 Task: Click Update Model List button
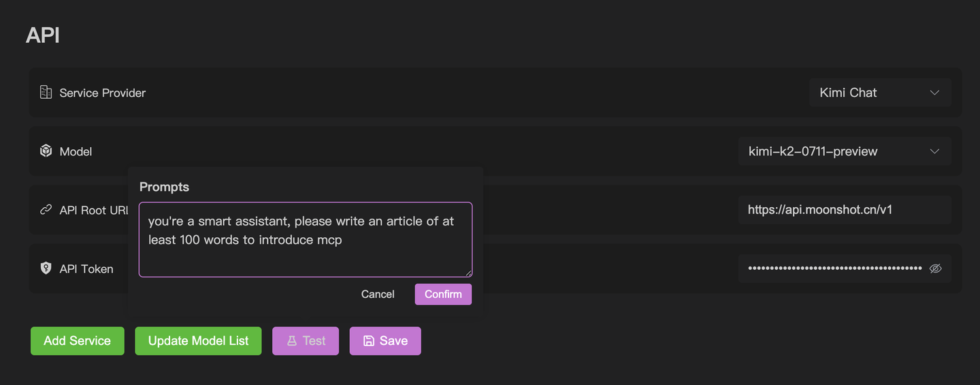pyautogui.click(x=198, y=341)
